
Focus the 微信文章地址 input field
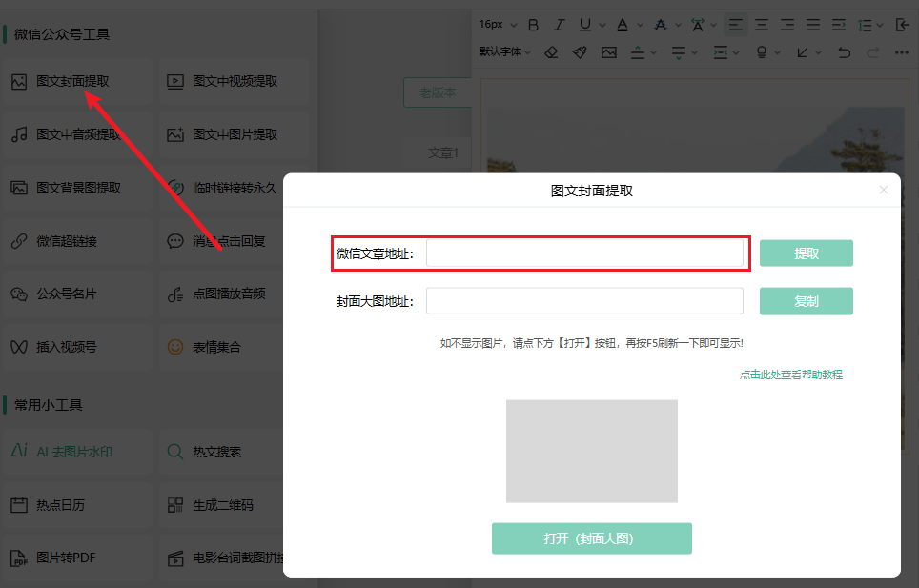583,253
